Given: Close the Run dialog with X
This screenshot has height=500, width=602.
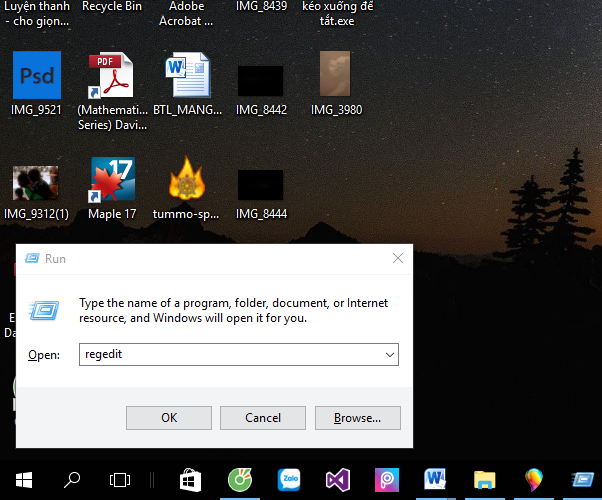Looking at the screenshot, I should pyautogui.click(x=398, y=258).
